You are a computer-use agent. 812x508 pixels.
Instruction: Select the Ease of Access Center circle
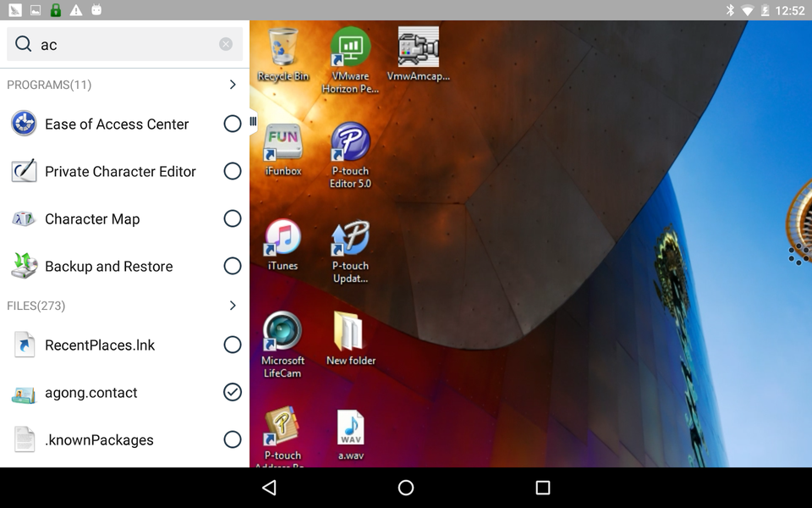(x=233, y=124)
